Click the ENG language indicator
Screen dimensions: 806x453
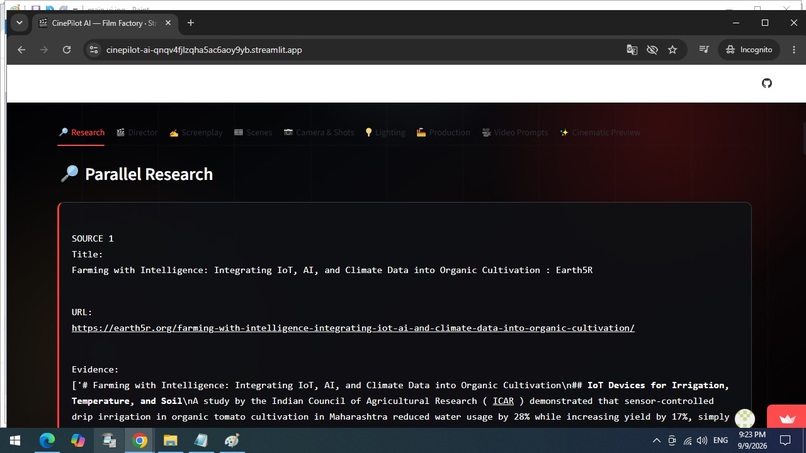[721, 441]
